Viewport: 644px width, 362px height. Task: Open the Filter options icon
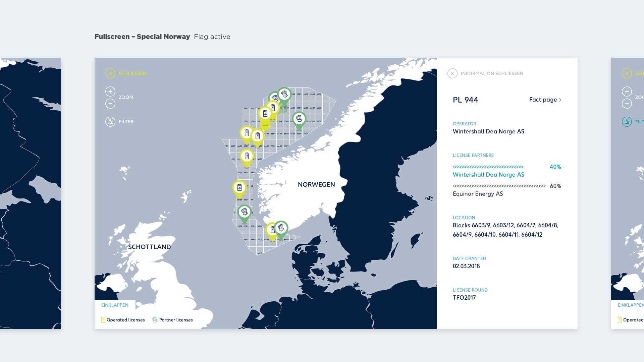click(x=110, y=122)
